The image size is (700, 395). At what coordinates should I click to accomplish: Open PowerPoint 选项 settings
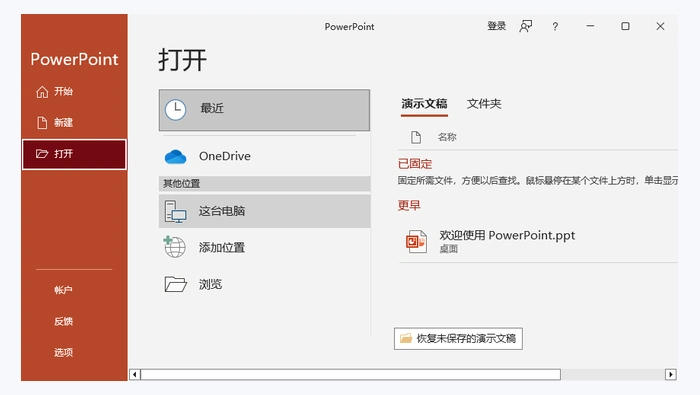point(63,353)
